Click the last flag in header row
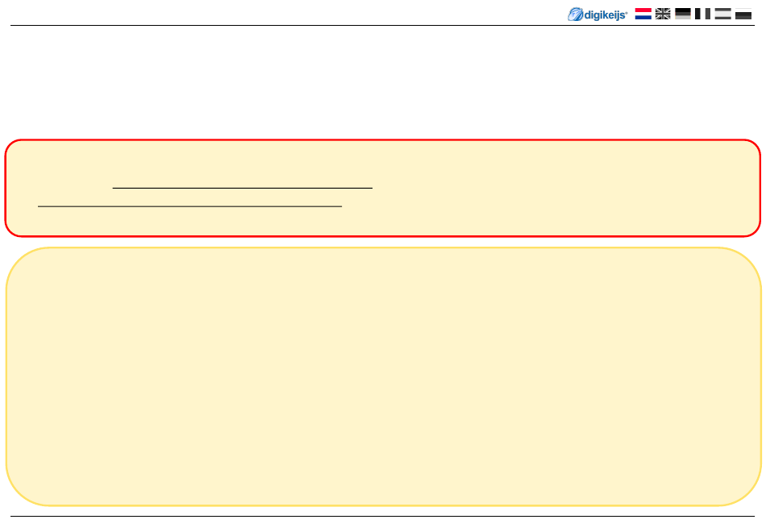This screenshot has width=766, height=532. coord(743,14)
